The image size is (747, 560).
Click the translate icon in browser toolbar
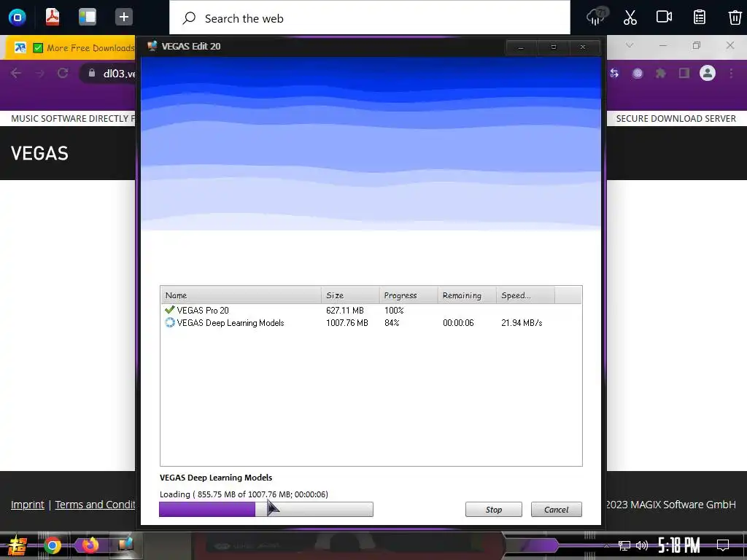pos(614,73)
